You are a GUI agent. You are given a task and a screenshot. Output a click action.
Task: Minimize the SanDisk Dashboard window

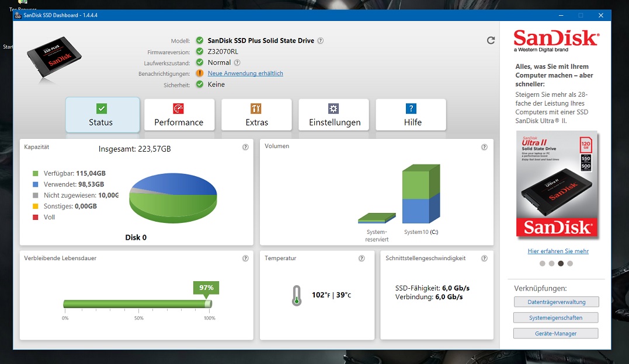tap(561, 15)
